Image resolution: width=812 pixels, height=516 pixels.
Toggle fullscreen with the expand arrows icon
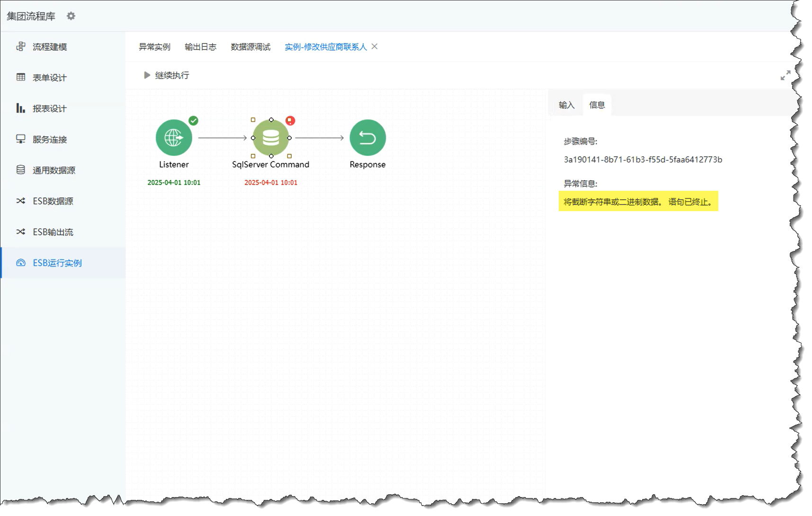point(786,74)
